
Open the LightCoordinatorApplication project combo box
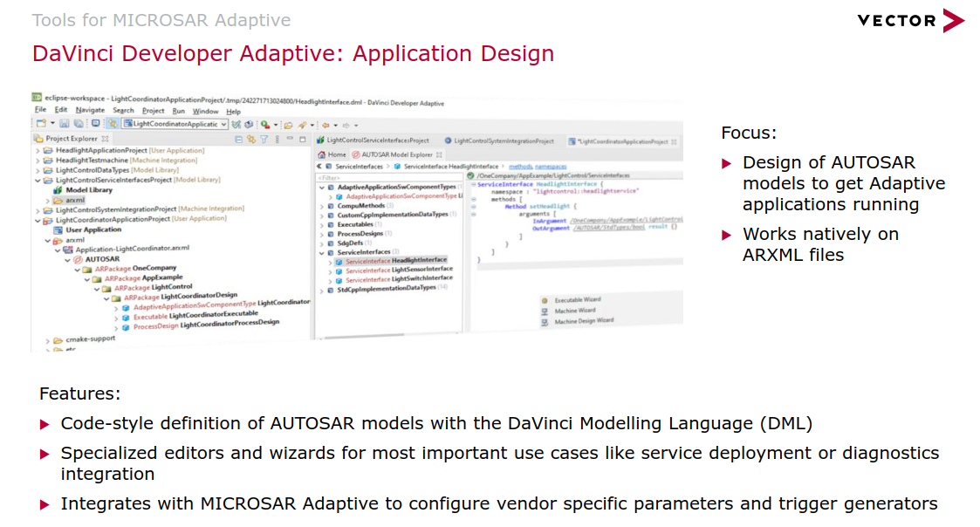coord(175,124)
